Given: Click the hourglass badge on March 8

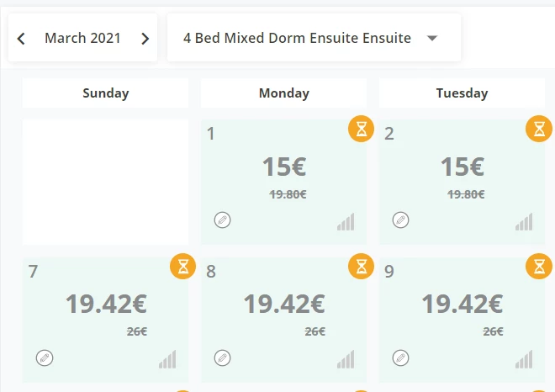Looking at the screenshot, I should pos(361,267).
